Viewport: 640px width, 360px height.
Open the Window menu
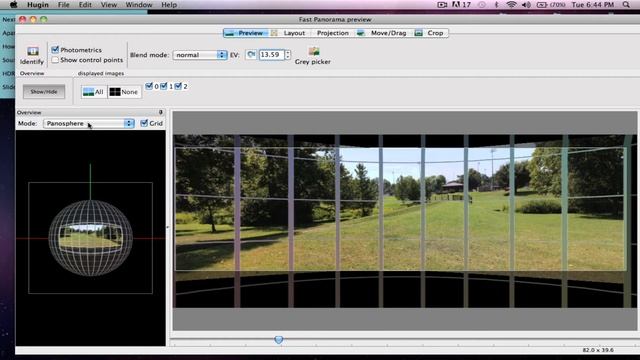point(139,5)
